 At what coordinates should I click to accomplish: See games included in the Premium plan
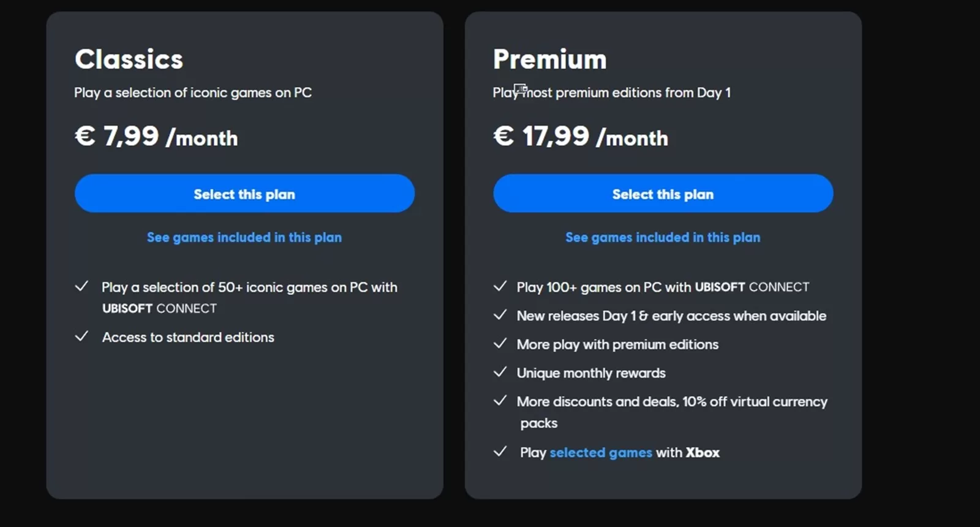[x=663, y=237]
